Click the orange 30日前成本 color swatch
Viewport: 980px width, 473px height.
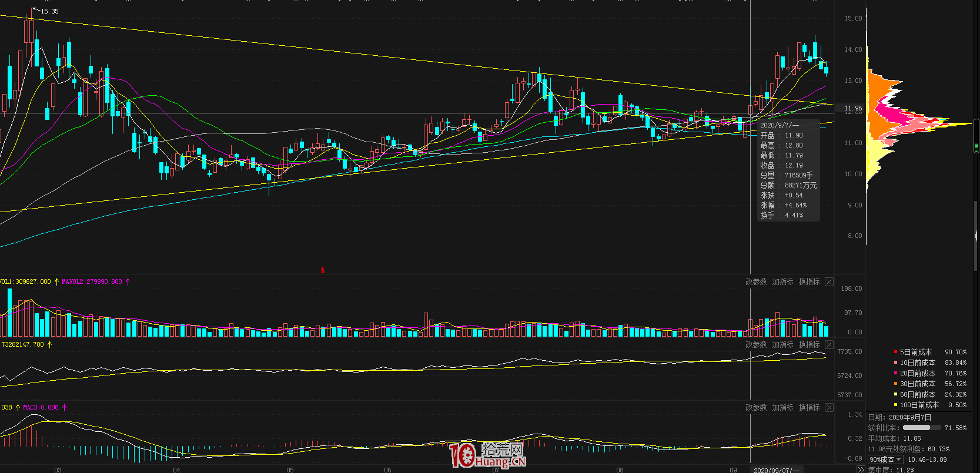point(895,384)
